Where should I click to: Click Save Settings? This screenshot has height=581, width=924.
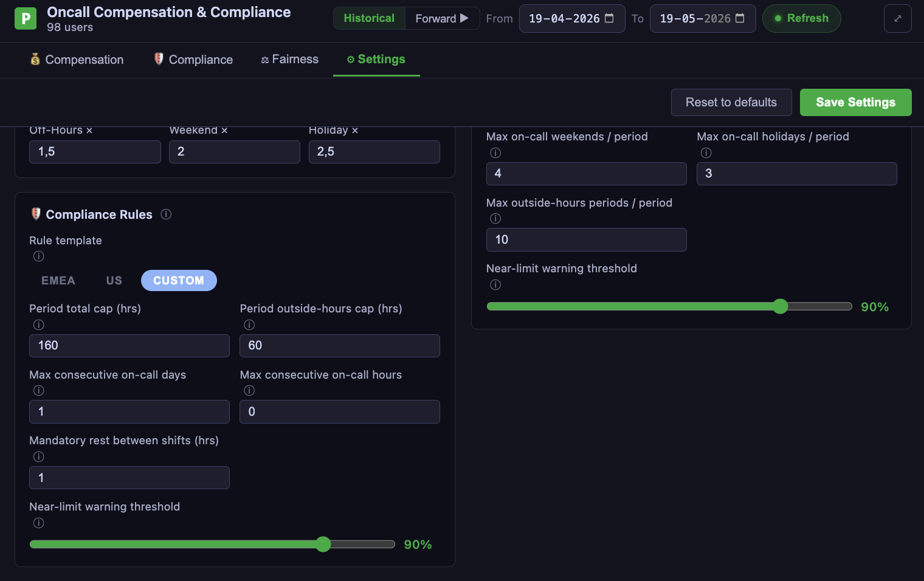(x=855, y=102)
